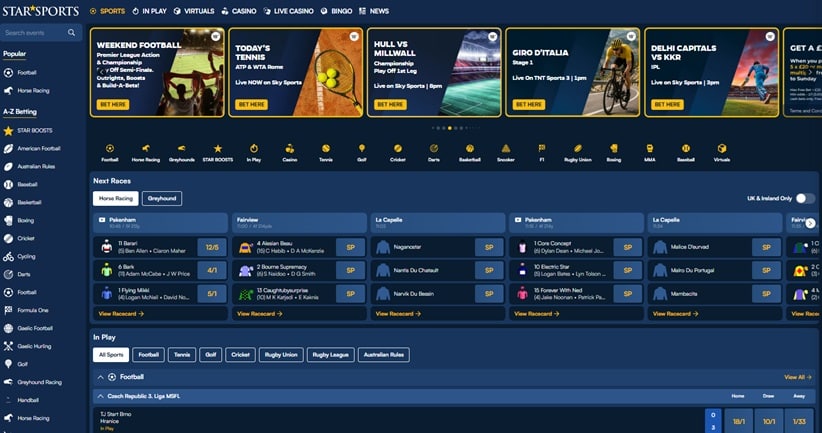Bet on 11 Barari at 12/5
822x433 pixels.
tap(212, 247)
